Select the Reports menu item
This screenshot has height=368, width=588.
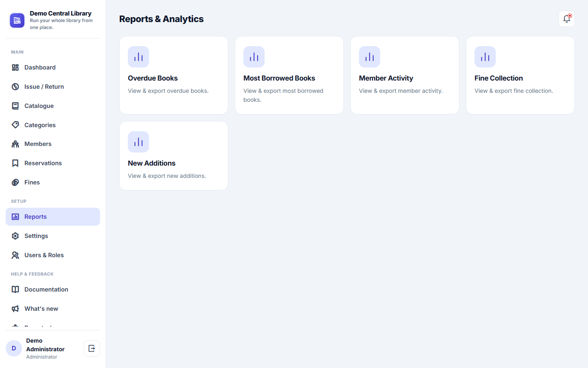(53, 217)
